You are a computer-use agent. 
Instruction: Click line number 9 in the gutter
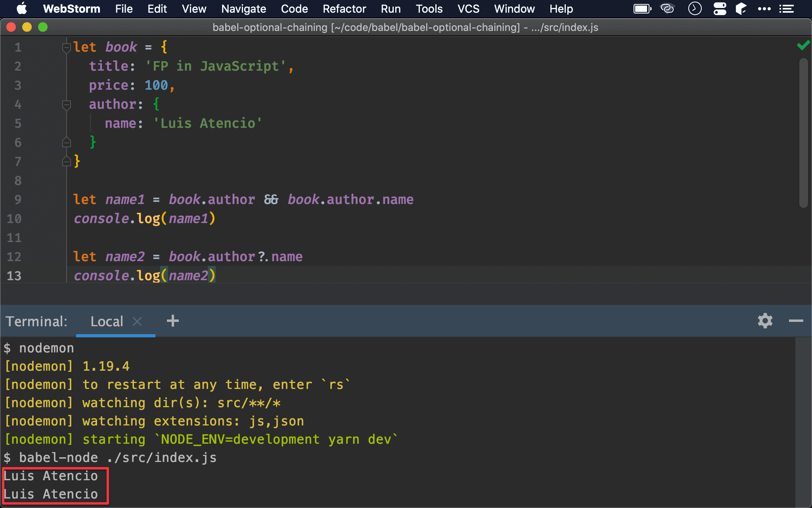(x=18, y=199)
